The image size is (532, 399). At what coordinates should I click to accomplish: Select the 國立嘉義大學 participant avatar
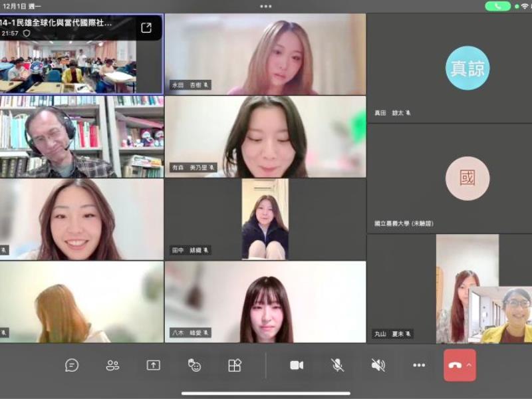click(467, 178)
